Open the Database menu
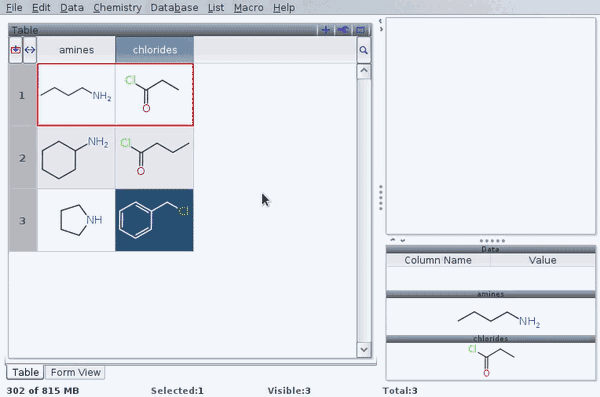The width and height of the screenshot is (600, 397). [x=174, y=8]
